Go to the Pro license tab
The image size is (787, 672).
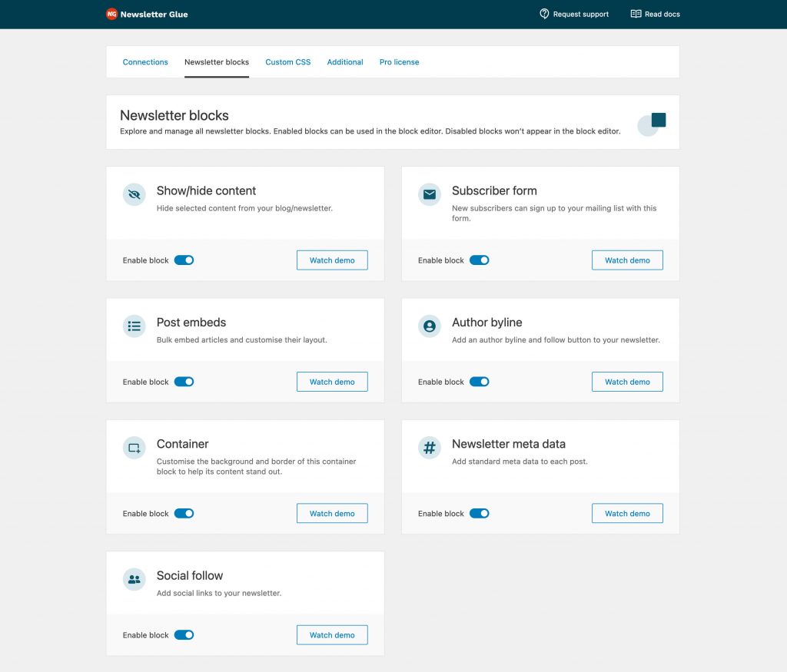tap(399, 62)
